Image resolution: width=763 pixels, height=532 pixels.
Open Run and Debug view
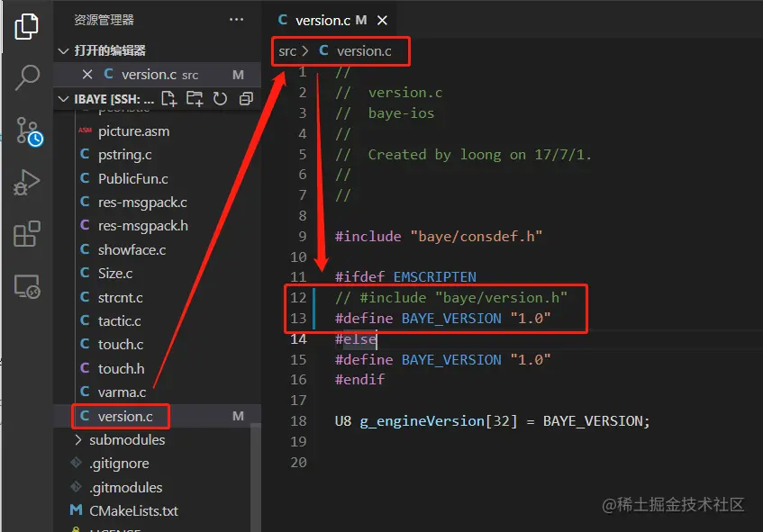tap(26, 183)
